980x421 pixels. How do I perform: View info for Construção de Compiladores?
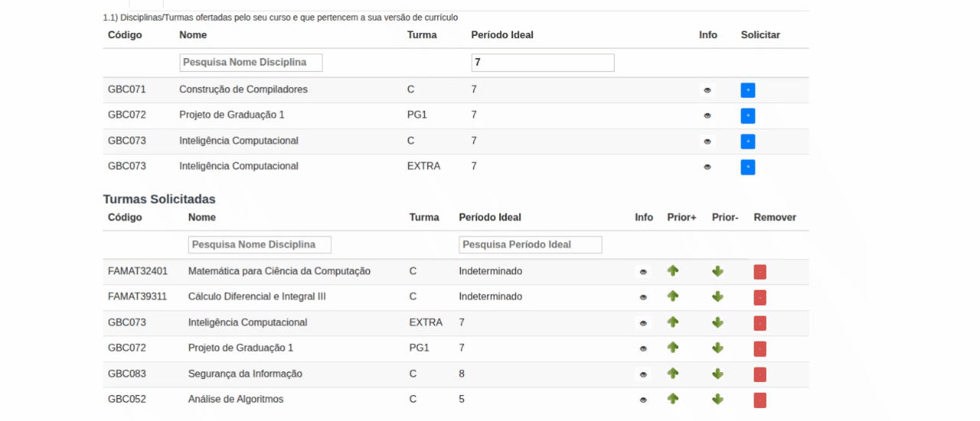point(707,90)
